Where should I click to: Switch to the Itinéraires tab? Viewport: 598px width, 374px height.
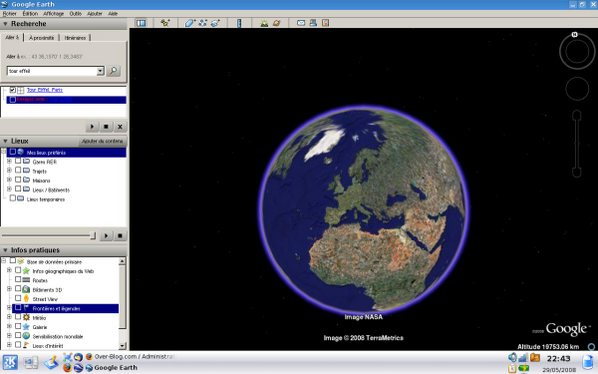[75, 38]
